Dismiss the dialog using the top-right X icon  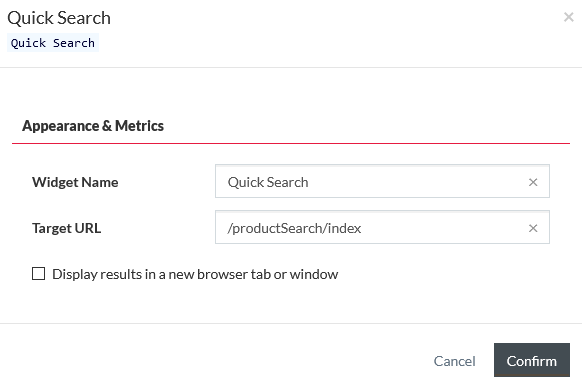(568, 17)
